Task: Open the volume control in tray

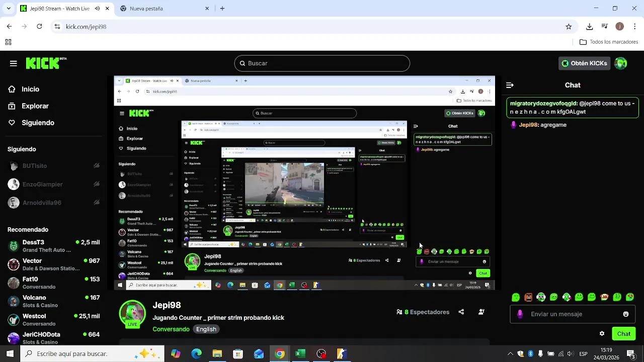Action: coord(572,354)
